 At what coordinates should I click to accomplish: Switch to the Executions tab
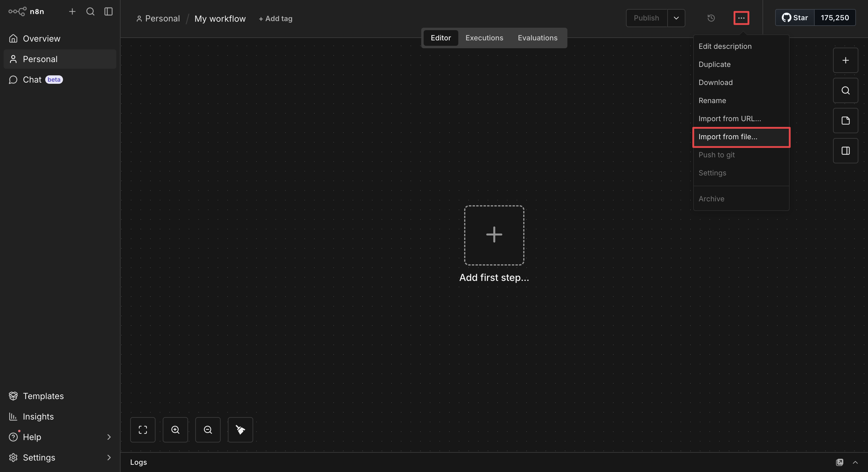point(484,38)
